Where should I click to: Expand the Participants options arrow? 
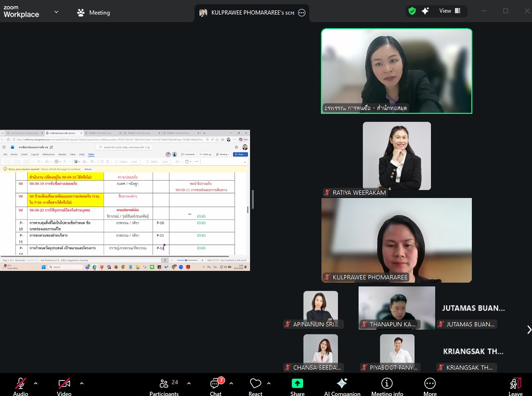pos(189,383)
